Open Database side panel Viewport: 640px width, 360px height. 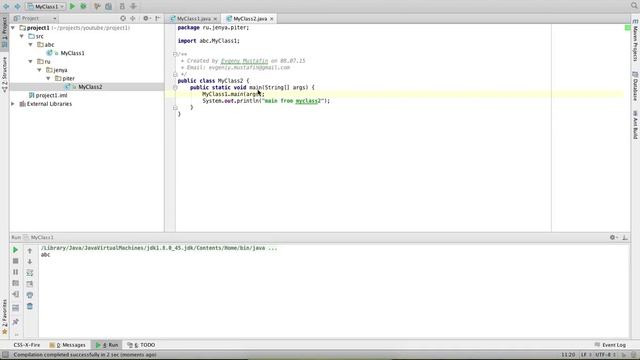click(636, 86)
